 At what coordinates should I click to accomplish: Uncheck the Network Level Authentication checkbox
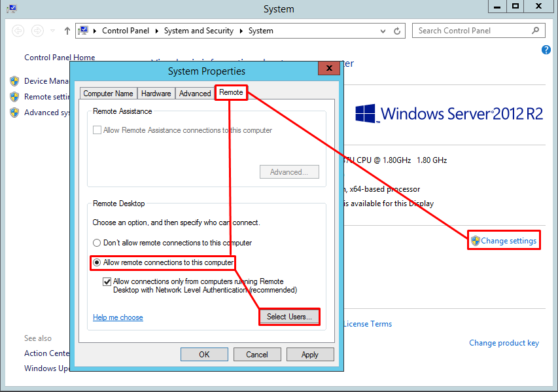(x=107, y=281)
